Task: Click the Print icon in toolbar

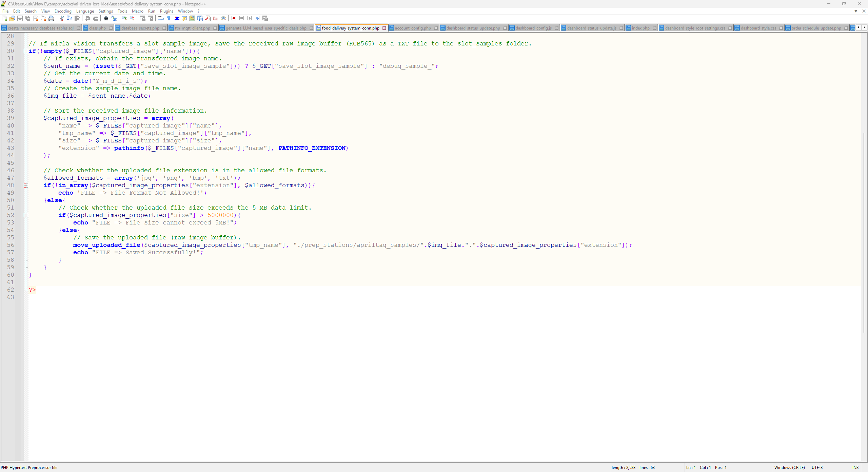Action: (51, 18)
